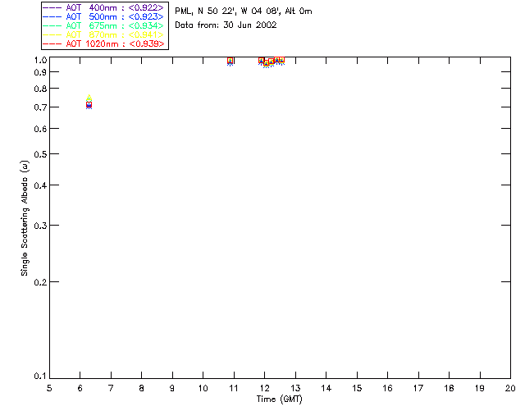Click the AOT 870nm legend entry

pyautogui.click(x=103, y=34)
